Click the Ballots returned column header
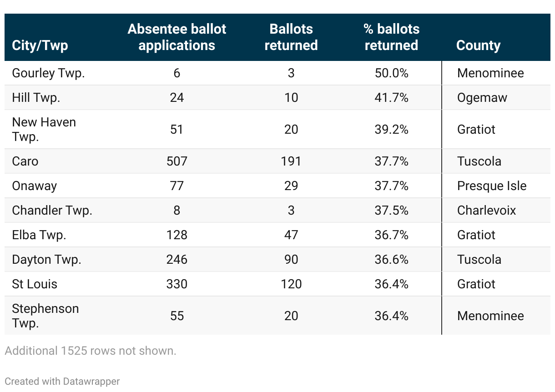 point(291,37)
